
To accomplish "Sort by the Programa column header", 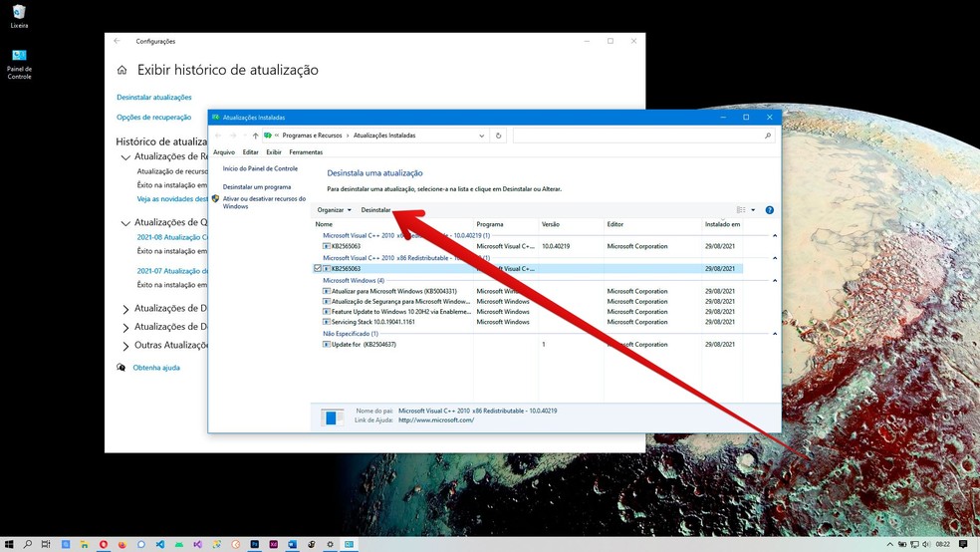I will [x=490, y=224].
